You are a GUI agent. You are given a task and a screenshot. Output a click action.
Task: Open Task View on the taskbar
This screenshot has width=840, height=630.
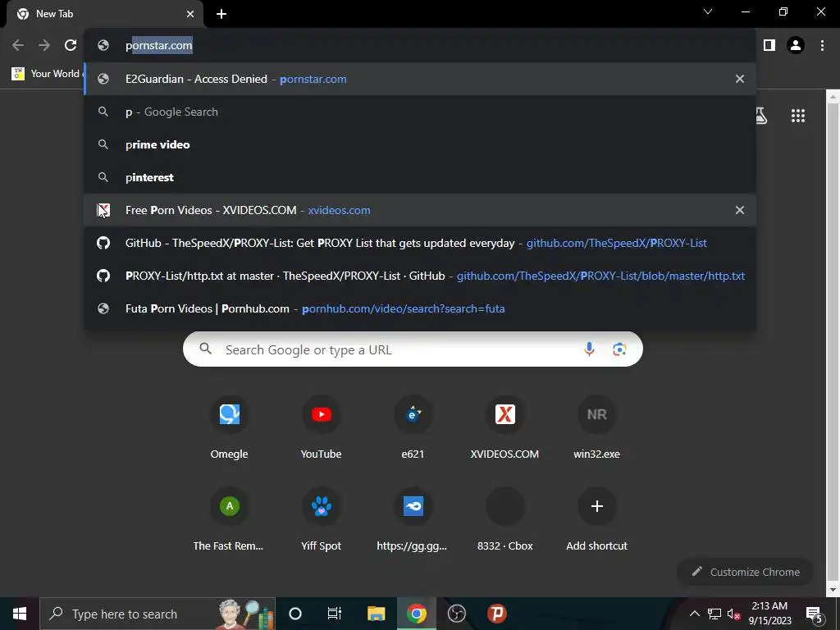[x=335, y=614]
